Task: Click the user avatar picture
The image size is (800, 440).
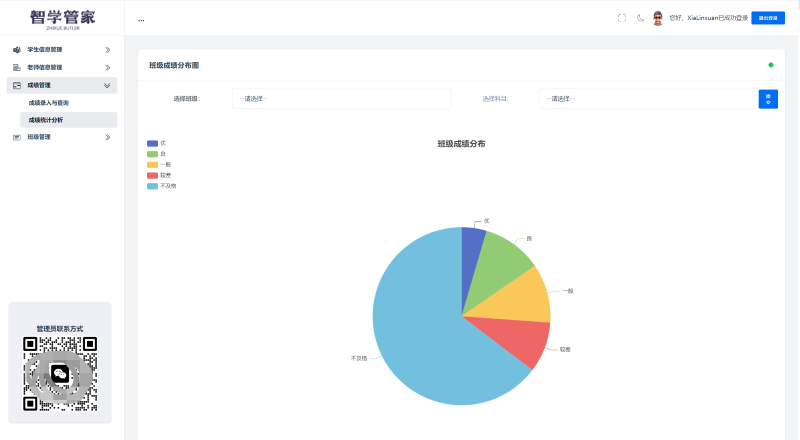Action: [x=658, y=18]
